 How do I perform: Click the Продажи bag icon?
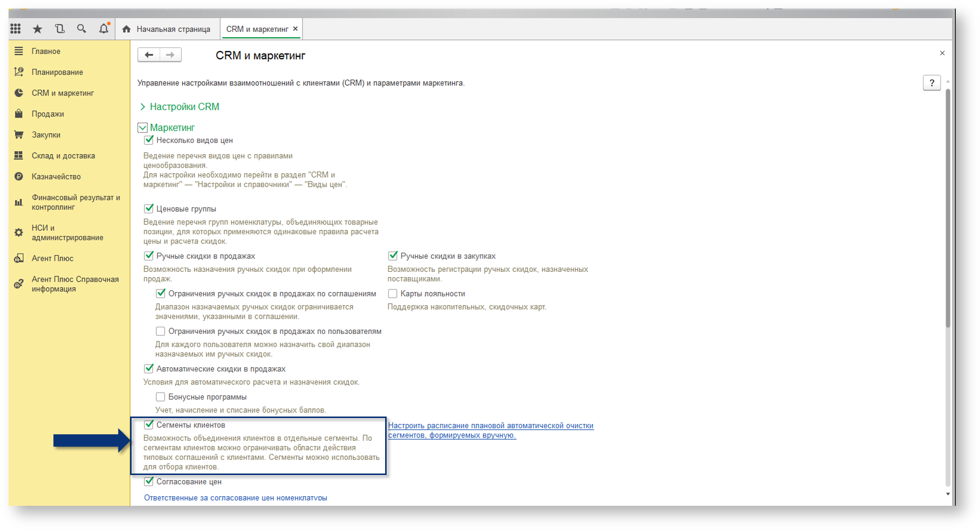[x=19, y=113]
